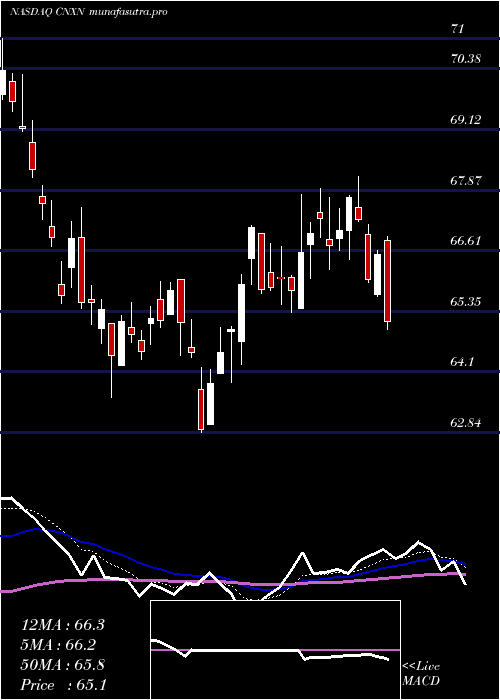Select the 69.12 price level label
This screenshot has height=700, width=500.
point(466,120)
